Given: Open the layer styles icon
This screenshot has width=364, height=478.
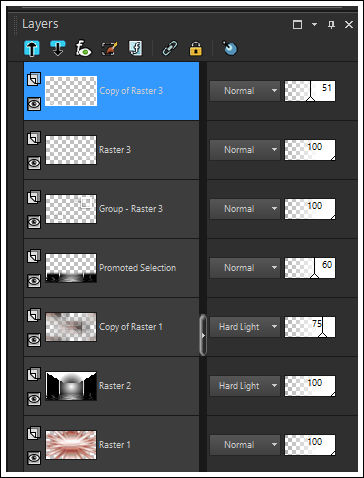Looking at the screenshot, I should 136,48.
